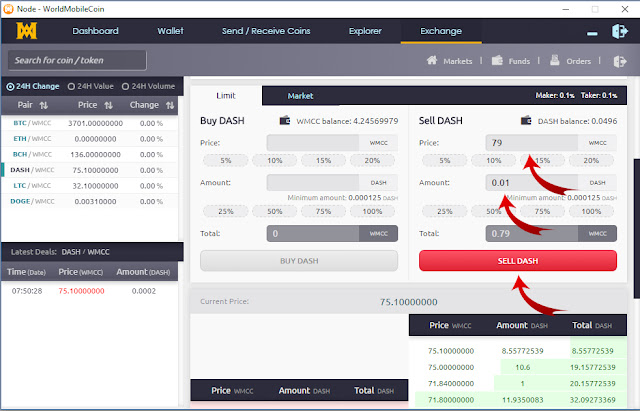Click the vertical scrollbar of exchange panel
This screenshot has width=640, height=411.
coord(636,229)
